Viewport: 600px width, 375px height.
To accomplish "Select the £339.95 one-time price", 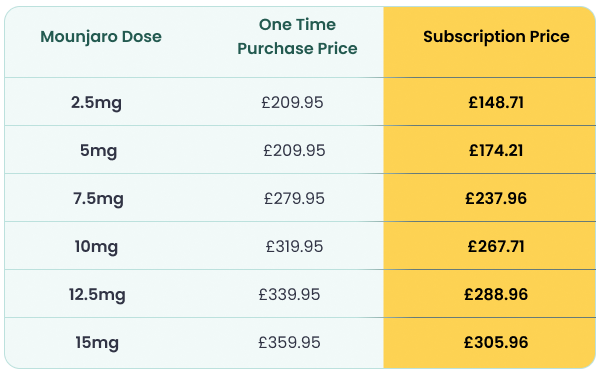I will 289,295.
